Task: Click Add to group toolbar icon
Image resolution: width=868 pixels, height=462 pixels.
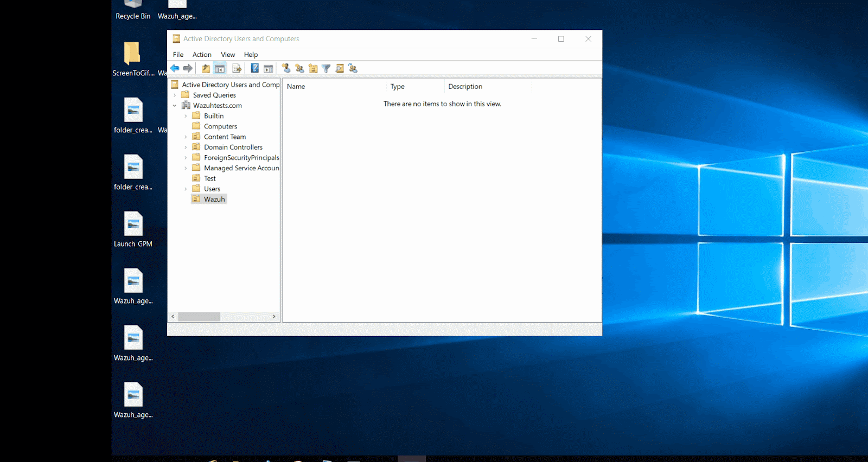Action: click(353, 68)
